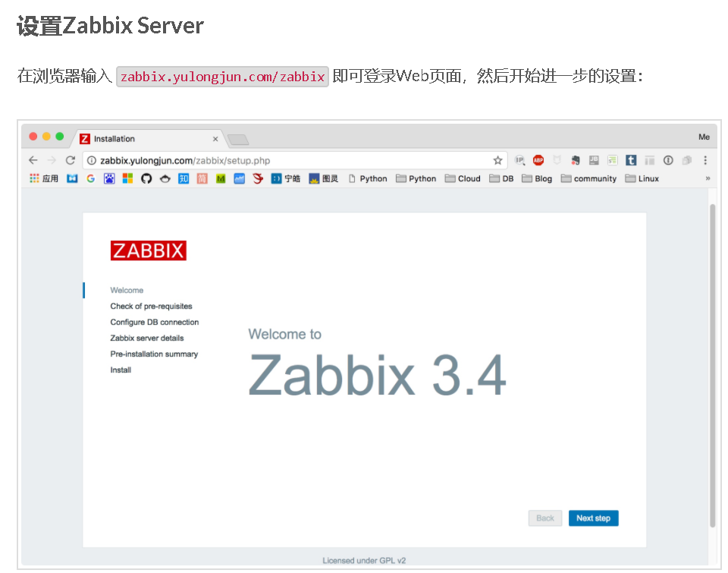The width and height of the screenshot is (728, 573).
Task: Open the IP lookup extension icon
Action: (519, 160)
